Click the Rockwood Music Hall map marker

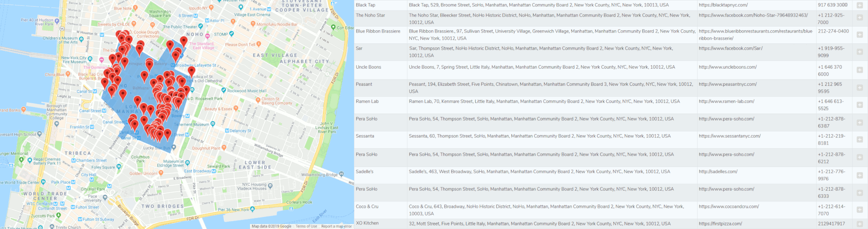(x=224, y=91)
